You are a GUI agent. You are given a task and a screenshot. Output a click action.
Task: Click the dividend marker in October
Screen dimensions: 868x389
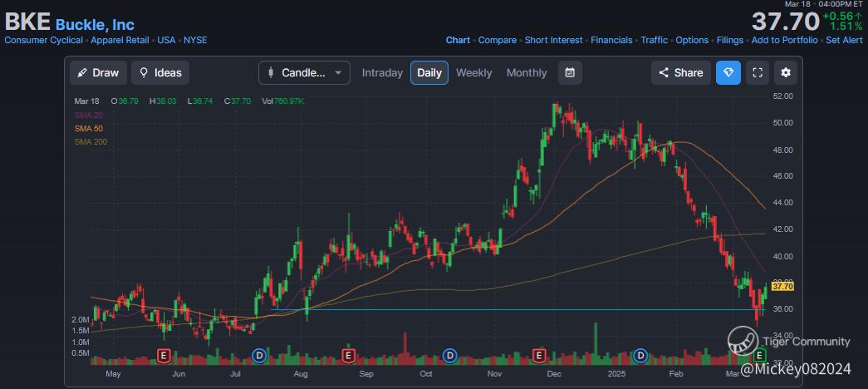pos(450,355)
